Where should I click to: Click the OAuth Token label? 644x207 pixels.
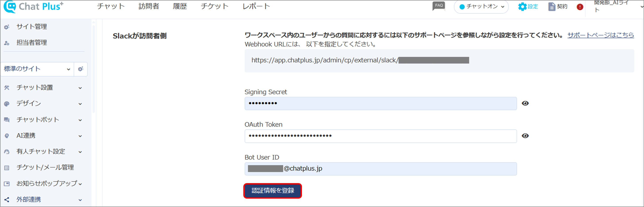[x=263, y=124]
